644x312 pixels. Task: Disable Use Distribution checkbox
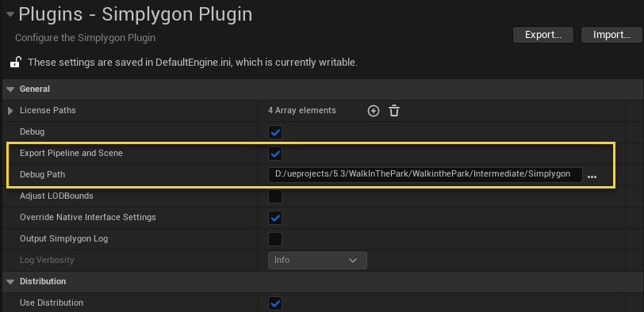(275, 303)
